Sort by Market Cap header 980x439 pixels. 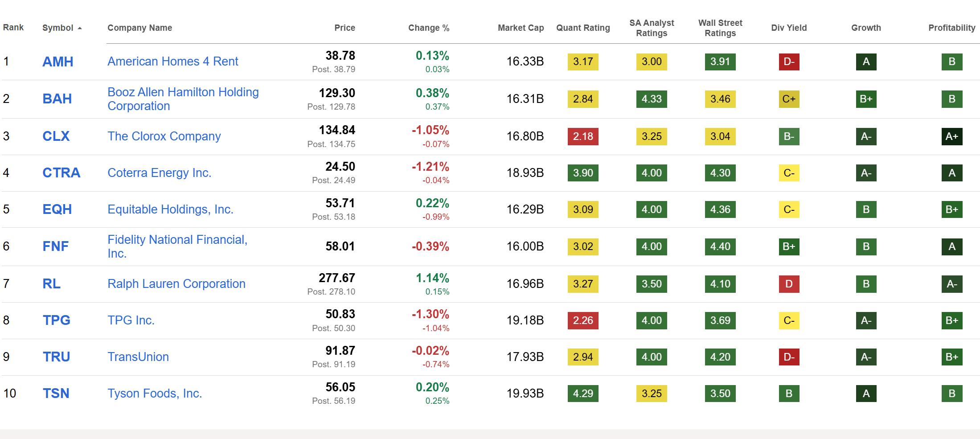[521, 28]
